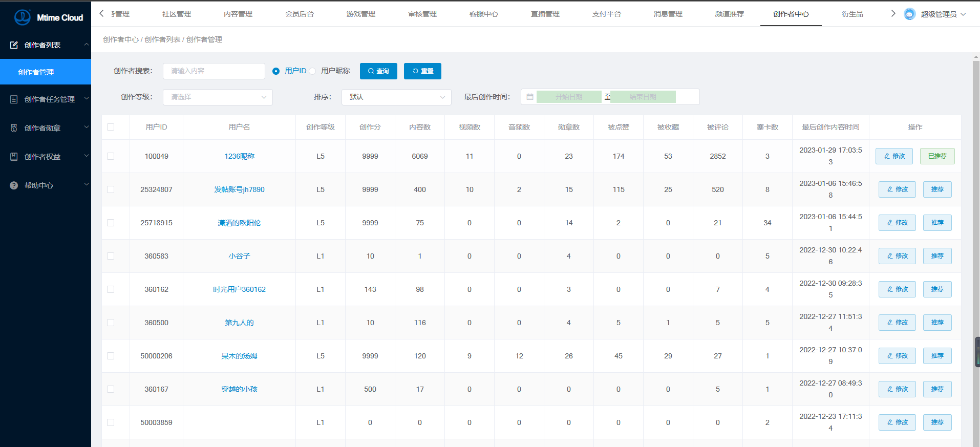The width and height of the screenshot is (980, 447).
Task: Click the Mtime Cloud logo icon
Action: pos(23,17)
